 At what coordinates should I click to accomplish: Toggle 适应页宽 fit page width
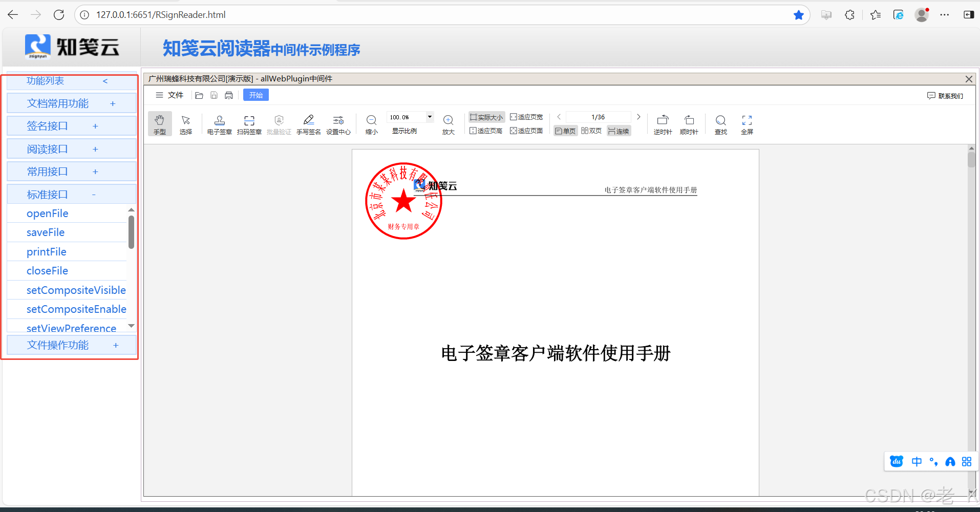point(526,117)
